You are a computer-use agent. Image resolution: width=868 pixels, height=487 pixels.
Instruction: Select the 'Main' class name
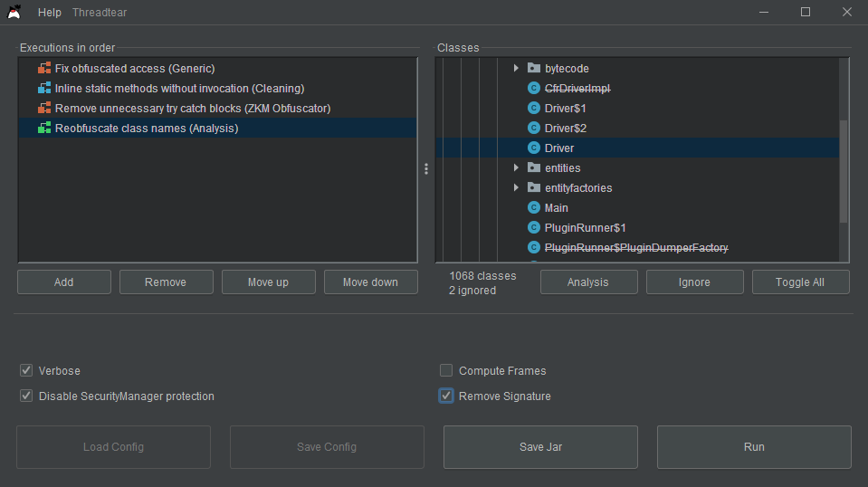pos(557,208)
